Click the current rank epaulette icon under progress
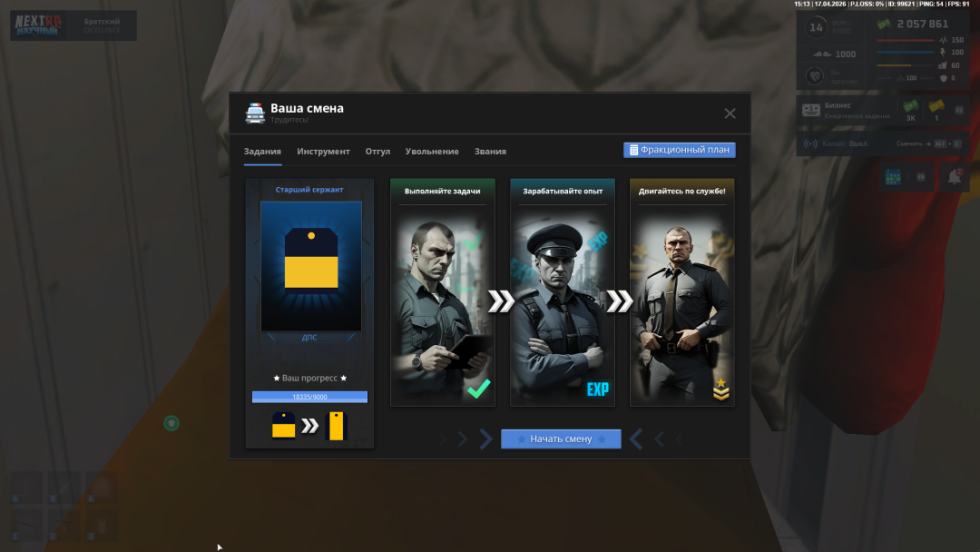 (284, 425)
